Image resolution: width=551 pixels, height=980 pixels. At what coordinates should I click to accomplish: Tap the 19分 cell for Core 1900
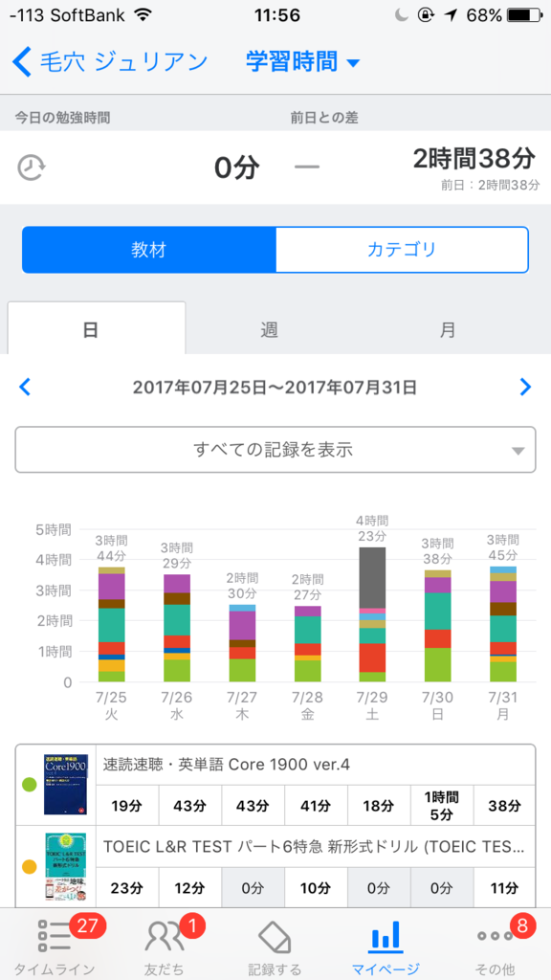coord(127,805)
